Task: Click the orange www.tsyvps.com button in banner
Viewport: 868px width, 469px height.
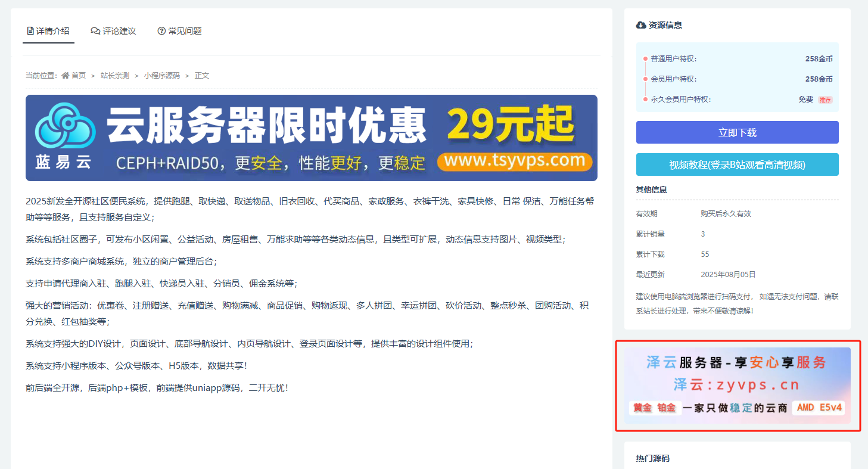Action: tap(514, 161)
